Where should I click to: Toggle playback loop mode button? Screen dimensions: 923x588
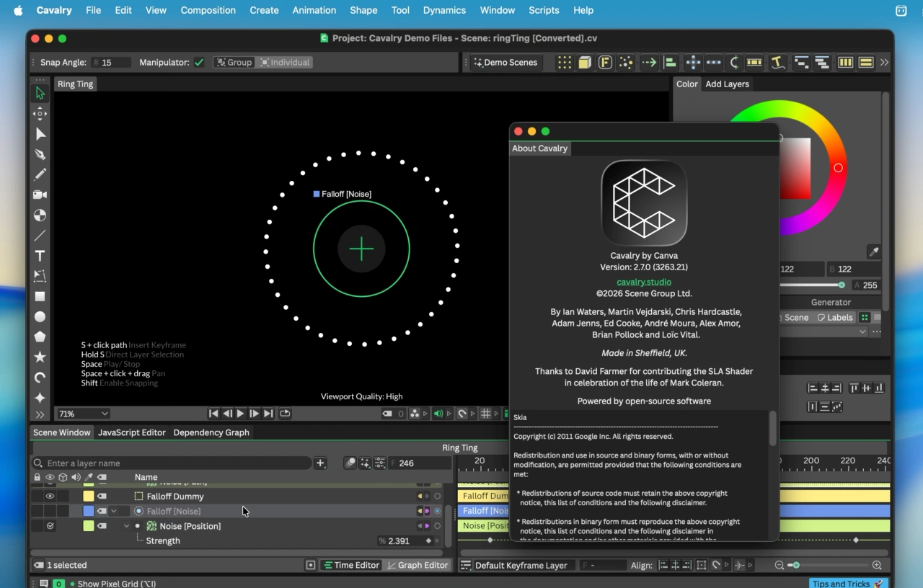coord(285,414)
